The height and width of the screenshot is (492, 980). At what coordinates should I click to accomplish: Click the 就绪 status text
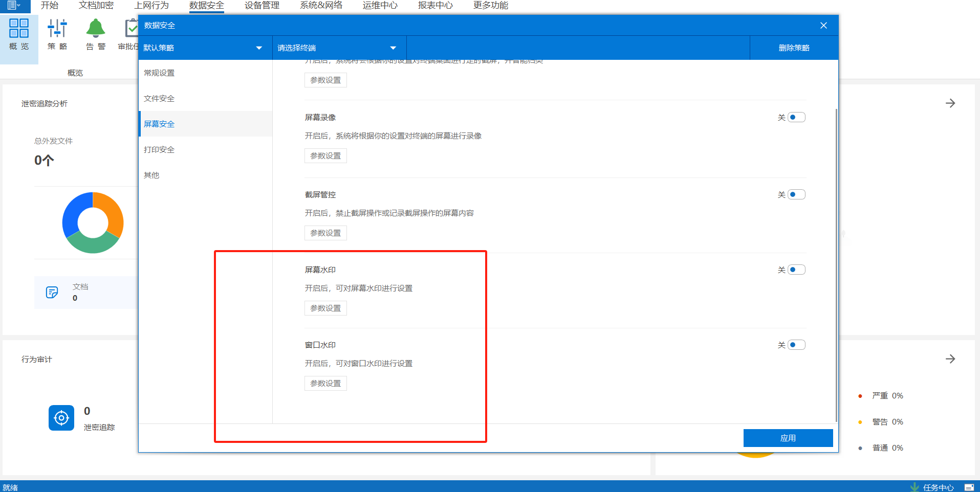[10, 487]
